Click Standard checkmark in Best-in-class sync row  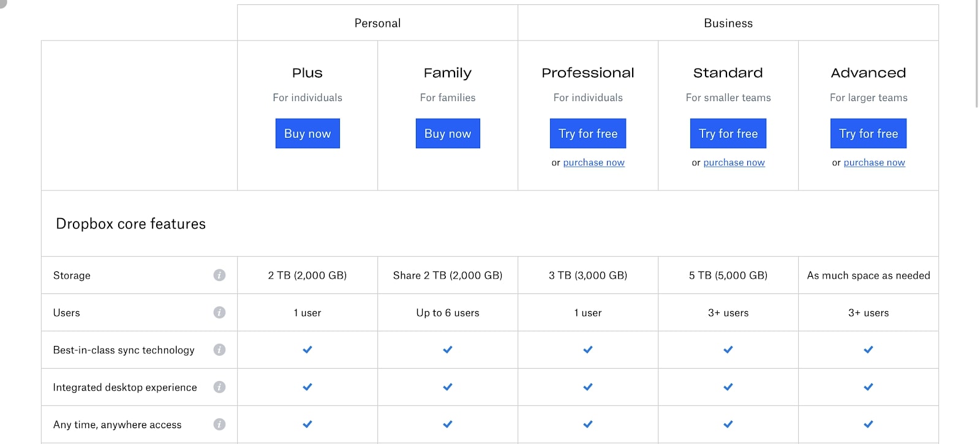[728, 350]
